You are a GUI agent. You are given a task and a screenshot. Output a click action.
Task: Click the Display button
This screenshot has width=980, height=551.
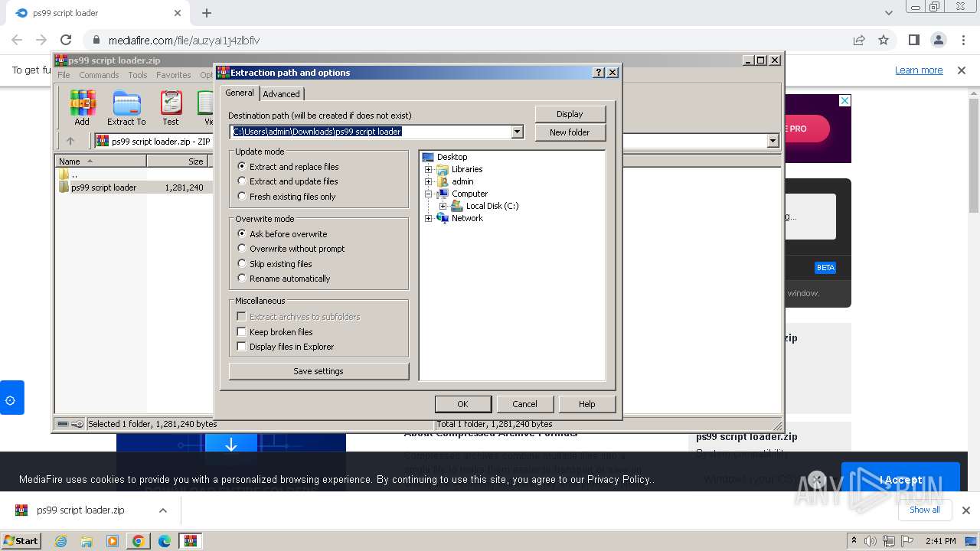(x=570, y=114)
